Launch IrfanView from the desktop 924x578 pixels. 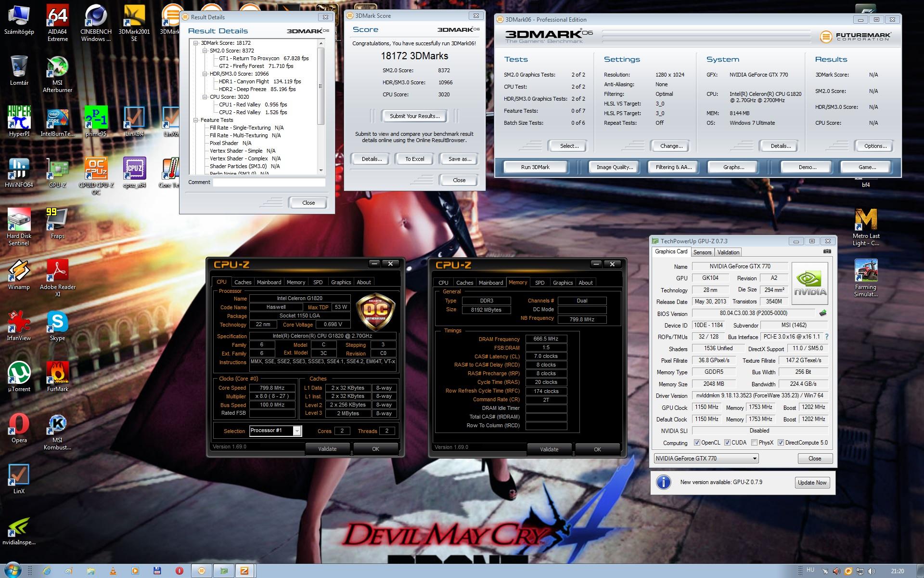[19, 326]
